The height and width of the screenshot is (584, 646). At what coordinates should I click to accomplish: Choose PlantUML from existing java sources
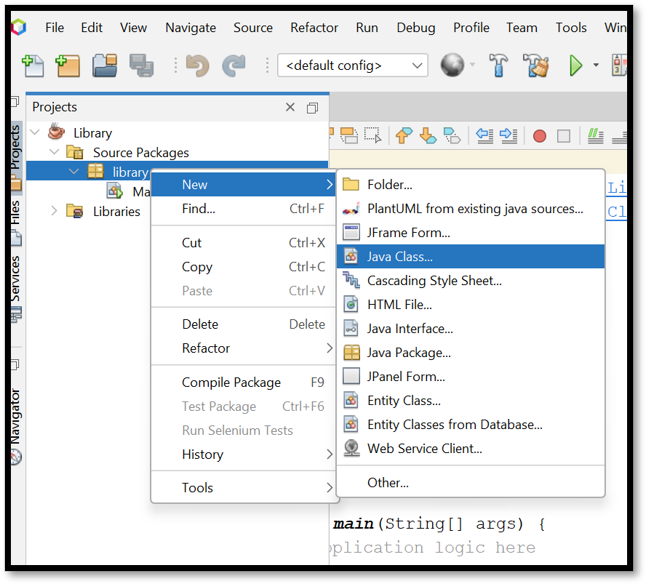pyautogui.click(x=471, y=208)
